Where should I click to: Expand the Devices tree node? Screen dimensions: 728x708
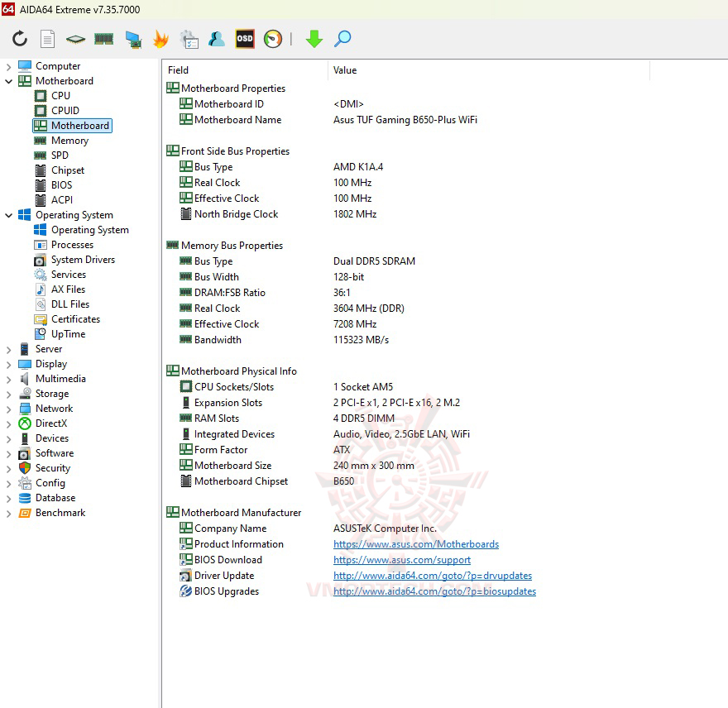8,438
